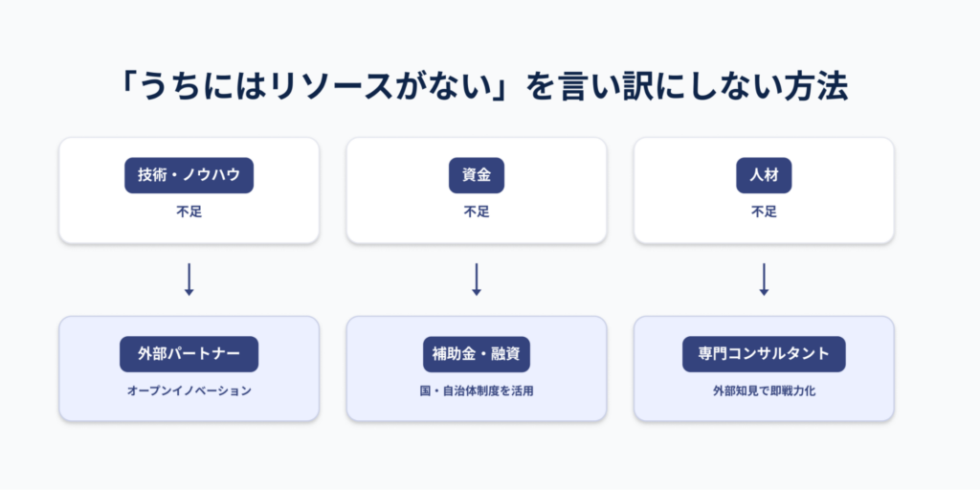980x490 pixels.
Task: Click the 外部知見で即戦力化 caption text
Action: click(x=764, y=390)
